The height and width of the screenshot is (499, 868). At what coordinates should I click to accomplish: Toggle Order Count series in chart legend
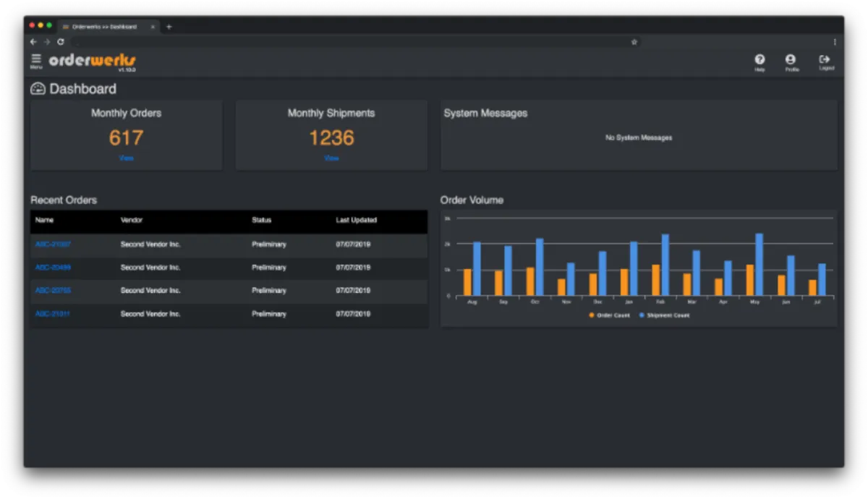[609, 315]
